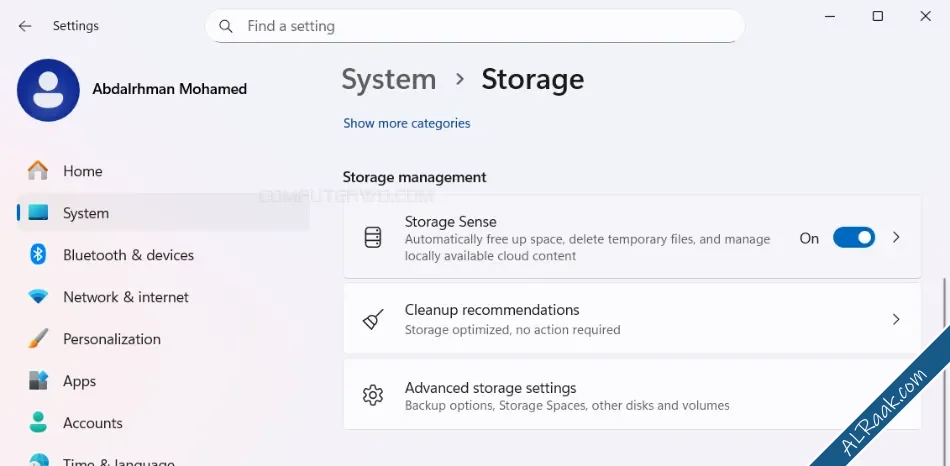Image resolution: width=950 pixels, height=466 pixels.
Task: Click 'Storage optimized, no action required' text
Action: coord(513,330)
